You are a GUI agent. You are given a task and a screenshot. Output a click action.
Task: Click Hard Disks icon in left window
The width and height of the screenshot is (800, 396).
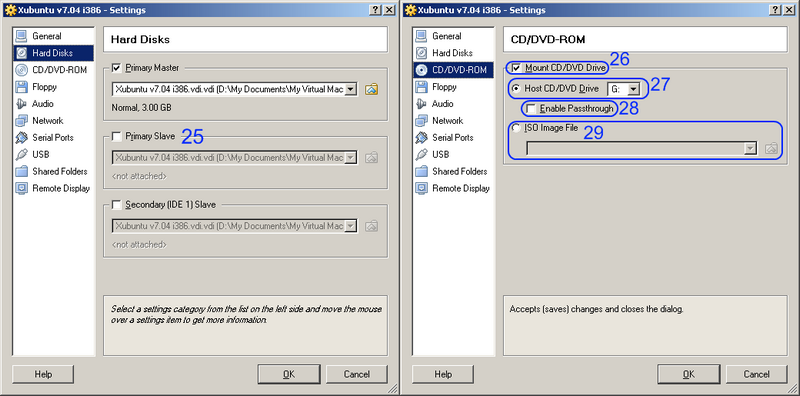click(x=21, y=53)
